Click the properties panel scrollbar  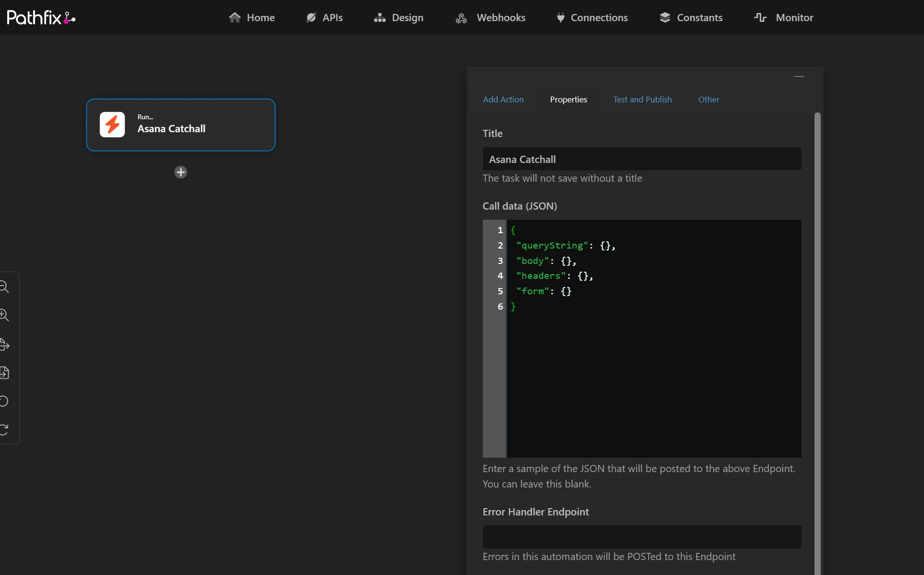pyautogui.click(x=817, y=343)
